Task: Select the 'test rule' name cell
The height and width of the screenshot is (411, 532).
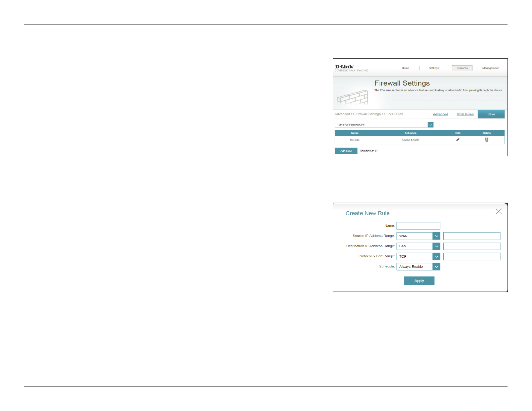Action: (x=355, y=140)
